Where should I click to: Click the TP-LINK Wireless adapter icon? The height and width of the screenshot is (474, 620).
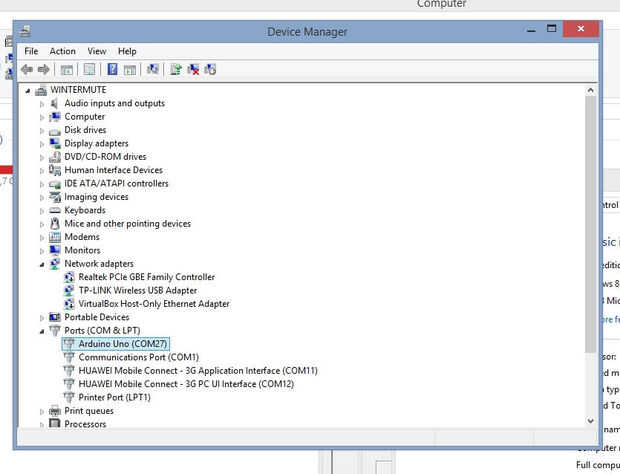[x=69, y=291]
